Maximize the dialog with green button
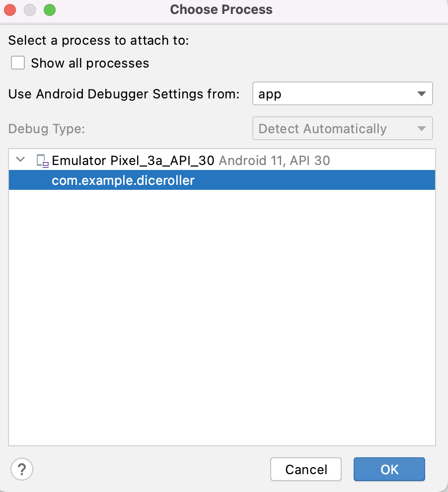This screenshot has width=448, height=492. (49, 9)
